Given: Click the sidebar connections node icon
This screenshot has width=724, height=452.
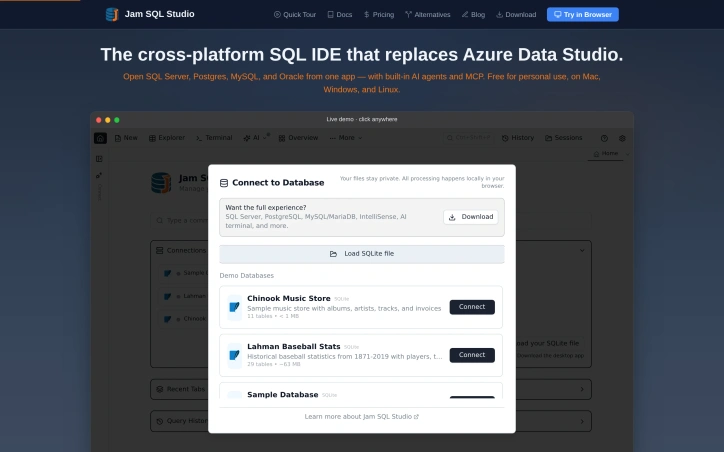Looking at the screenshot, I should (99, 175).
